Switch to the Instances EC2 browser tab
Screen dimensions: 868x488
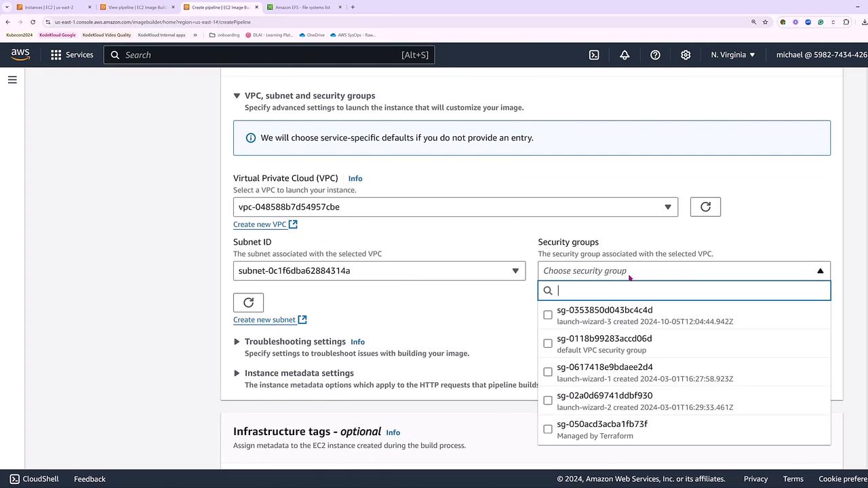click(x=50, y=7)
